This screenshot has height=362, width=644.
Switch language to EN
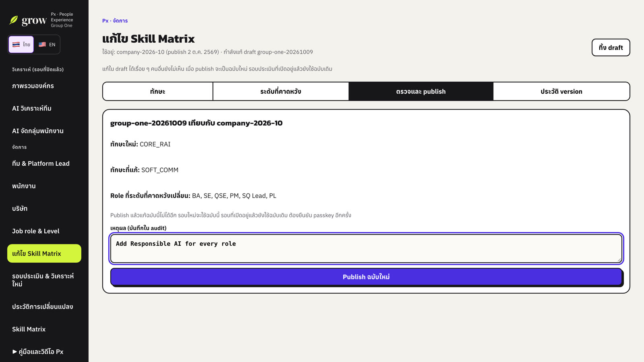click(47, 44)
